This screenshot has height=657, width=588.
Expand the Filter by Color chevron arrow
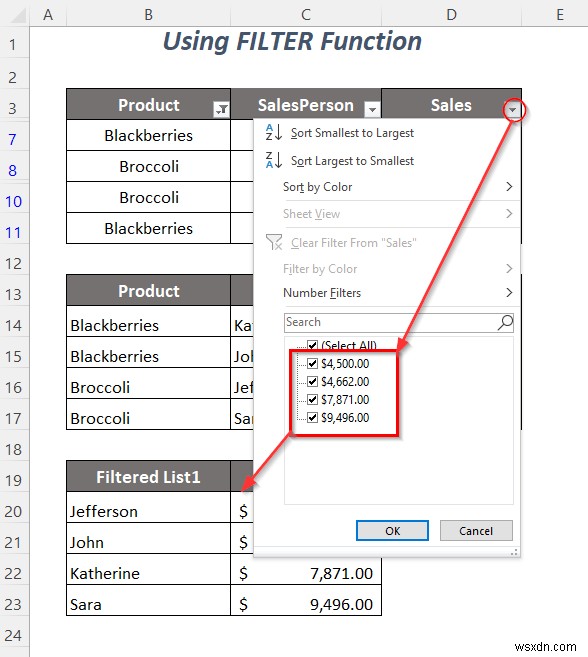509,268
